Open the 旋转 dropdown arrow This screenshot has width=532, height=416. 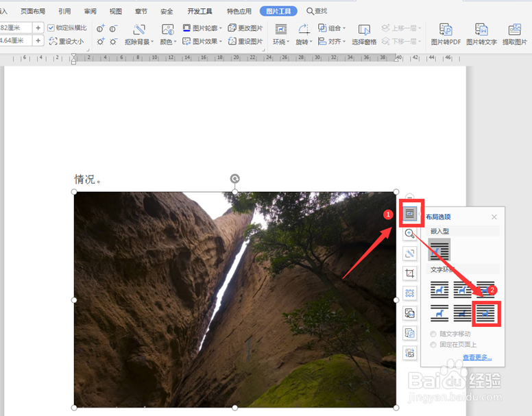[x=311, y=42]
